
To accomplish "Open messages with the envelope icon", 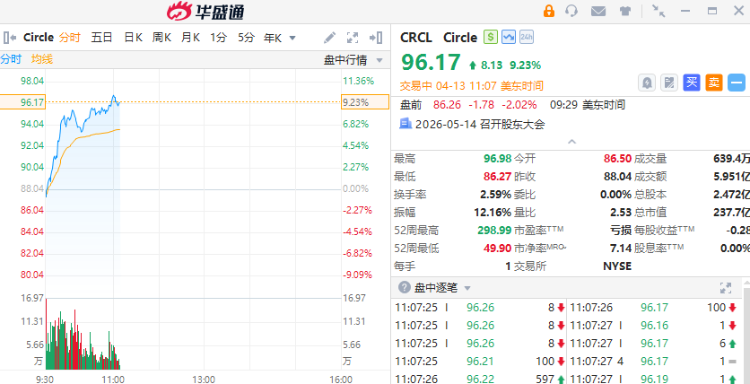I will 598,11.
